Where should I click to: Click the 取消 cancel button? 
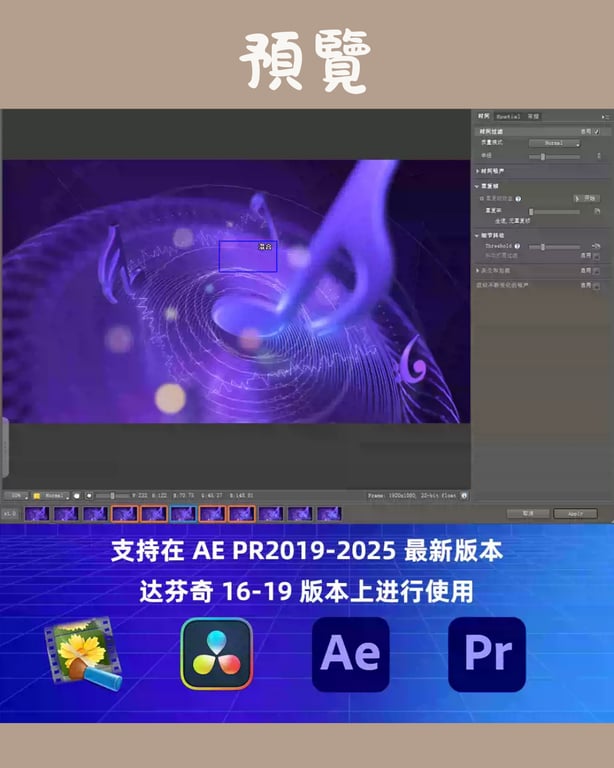[x=528, y=513]
